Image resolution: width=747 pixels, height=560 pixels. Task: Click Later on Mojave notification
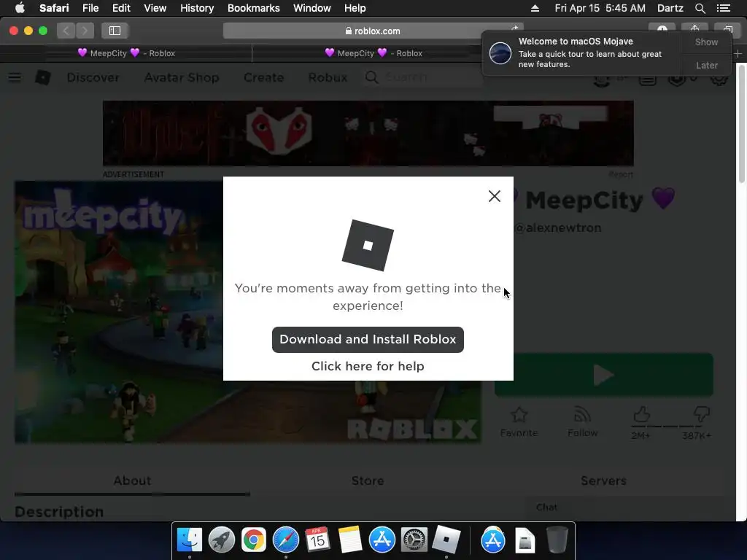(706, 65)
